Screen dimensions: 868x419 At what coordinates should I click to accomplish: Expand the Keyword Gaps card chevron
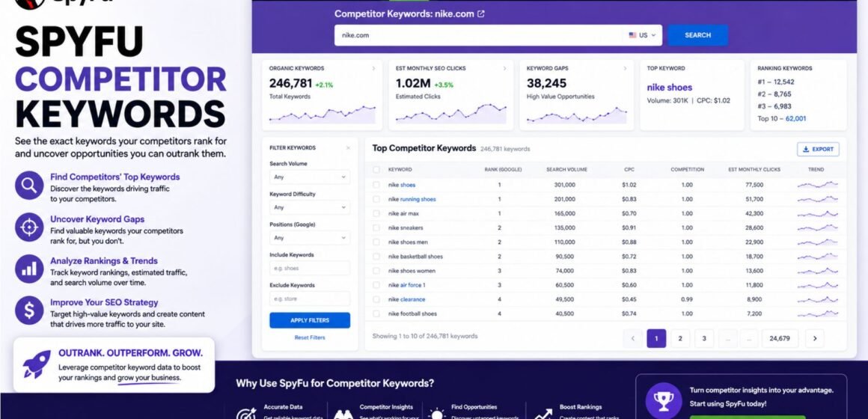coord(625,69)
